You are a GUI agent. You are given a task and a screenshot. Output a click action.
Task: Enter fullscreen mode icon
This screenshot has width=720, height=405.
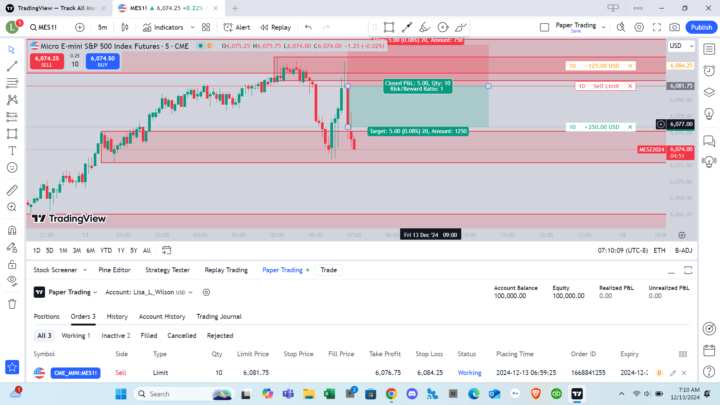(x=657, y=28)
